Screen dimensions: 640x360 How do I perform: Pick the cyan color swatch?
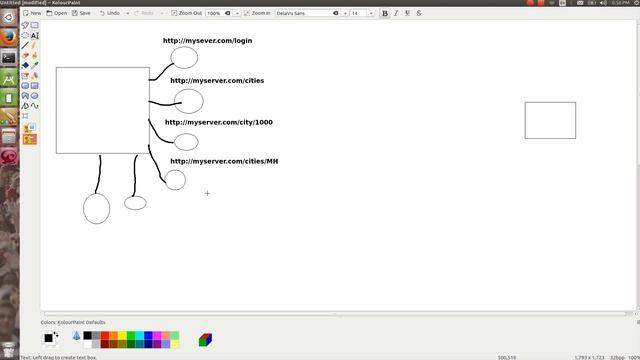(x=140, y=336)
